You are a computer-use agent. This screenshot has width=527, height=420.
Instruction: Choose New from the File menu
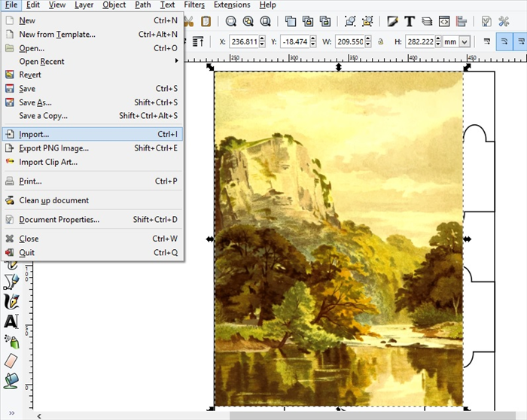point(93,20)
